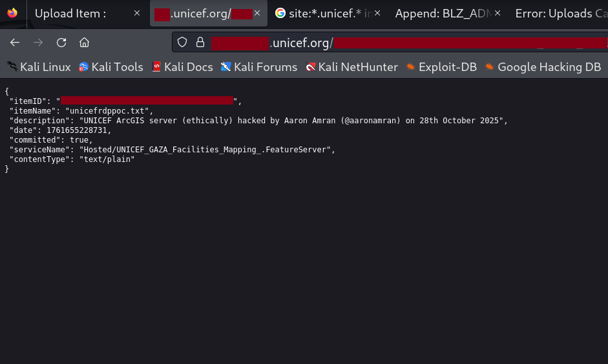608x364 pixels.
Task: Click the (@aaronamran) text in description
Action: tap(371, 121)
